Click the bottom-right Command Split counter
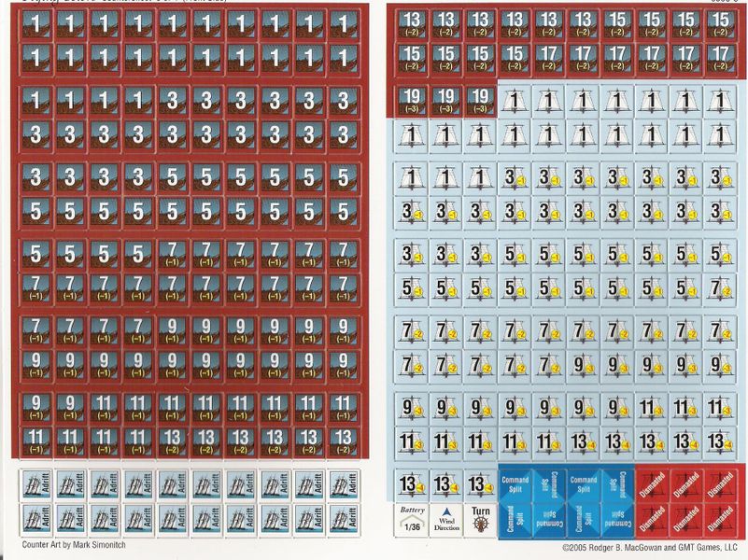 [x=615, y=519]
